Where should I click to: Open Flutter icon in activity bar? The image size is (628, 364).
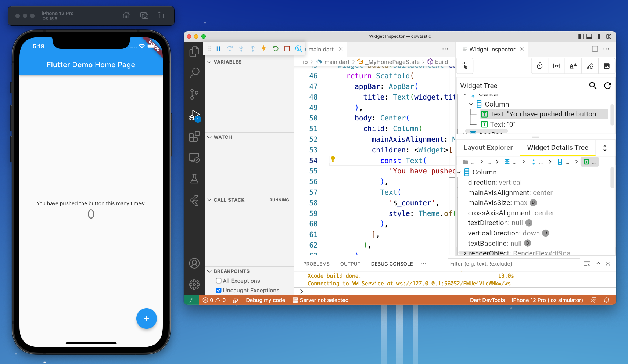click(x=194, y=200)
